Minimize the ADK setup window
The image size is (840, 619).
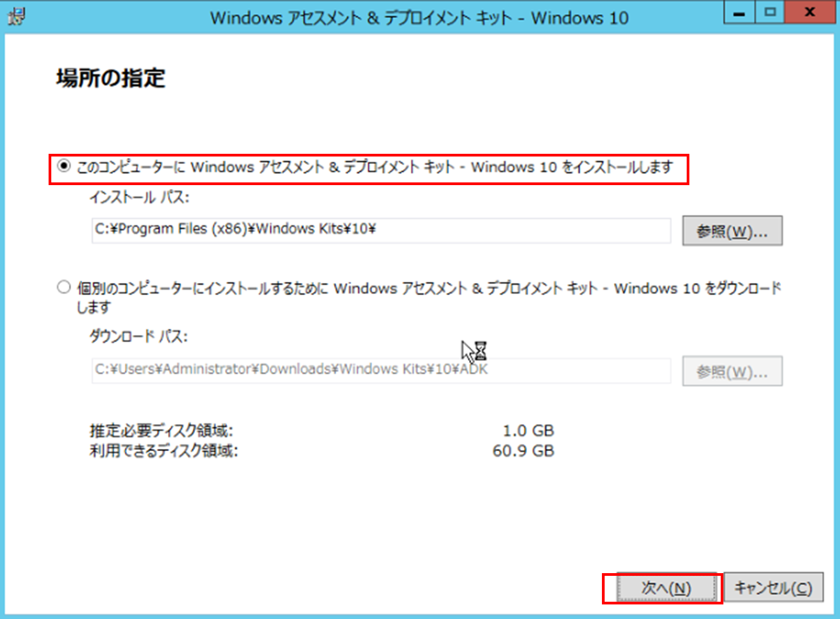[739, 13]
